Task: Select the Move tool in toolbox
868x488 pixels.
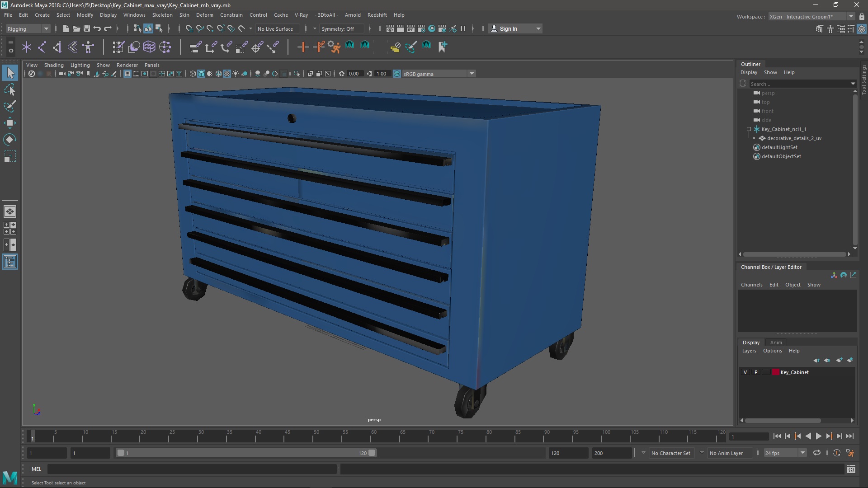Action: tap(10, 123)
